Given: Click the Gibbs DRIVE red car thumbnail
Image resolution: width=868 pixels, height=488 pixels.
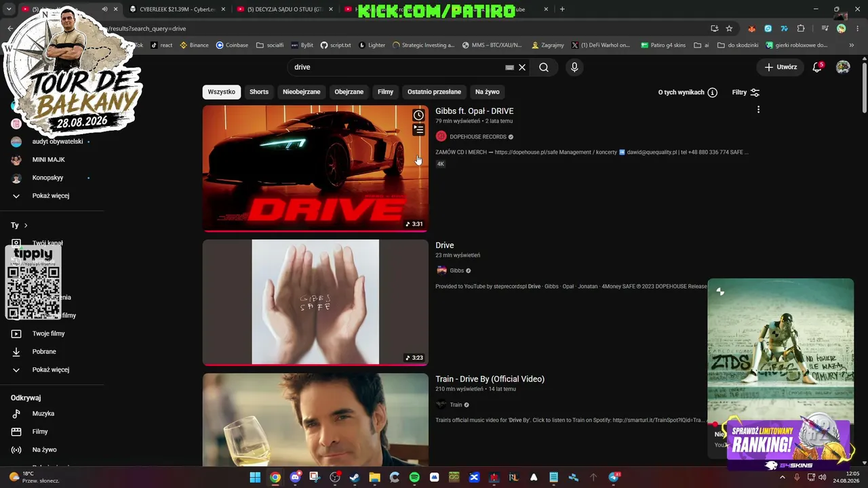Looking at the screenshot, I should (x=315, y=168).
